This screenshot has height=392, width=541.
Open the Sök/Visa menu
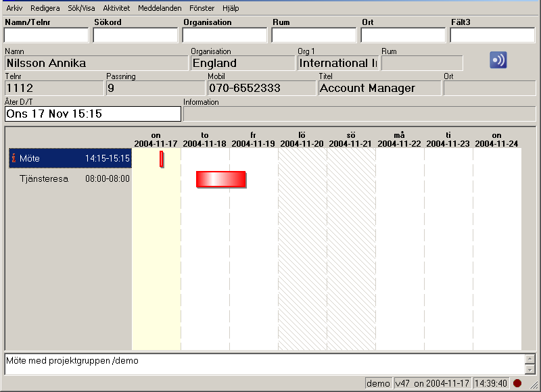[x=81, y=8]
